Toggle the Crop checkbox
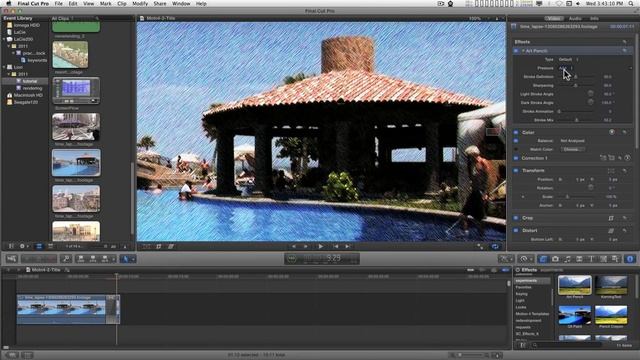 pos(516,218)
